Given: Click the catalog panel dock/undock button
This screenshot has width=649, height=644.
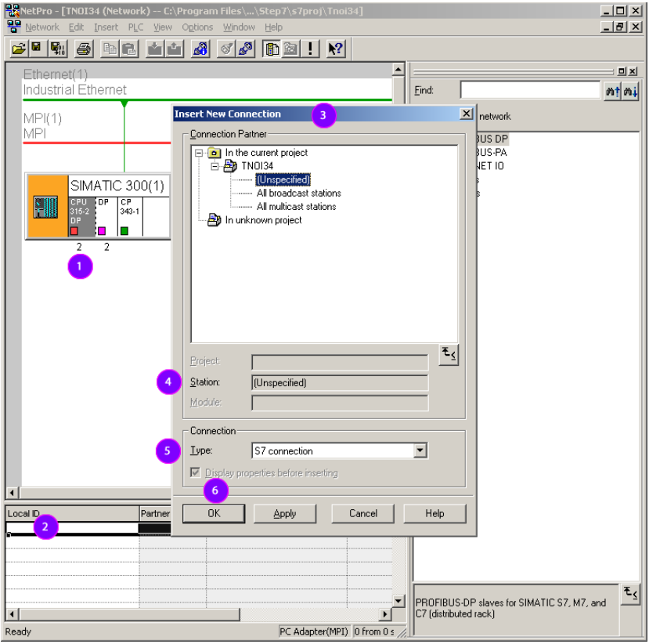Looking at the screenshot, I should click(x=622, y=71).
